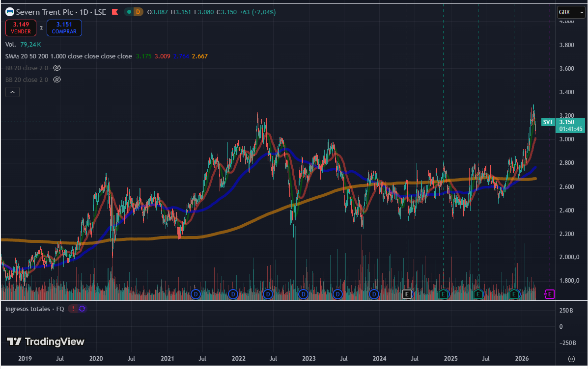The width and height of the screenshot is (588, 369).
Task: Show the second hidden BB 20 close indicator
Action: [x=57, y=79]
